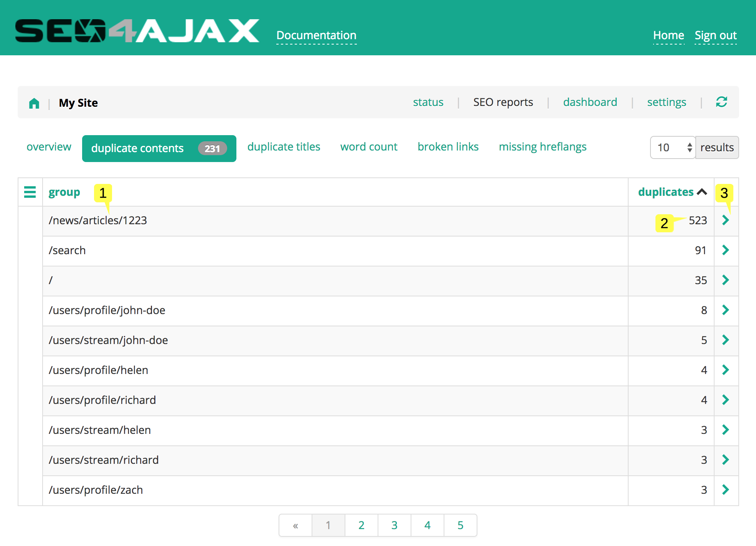Toggle the missing hreflangs report
Screen dimensions: 756x546
click(541, 147)
